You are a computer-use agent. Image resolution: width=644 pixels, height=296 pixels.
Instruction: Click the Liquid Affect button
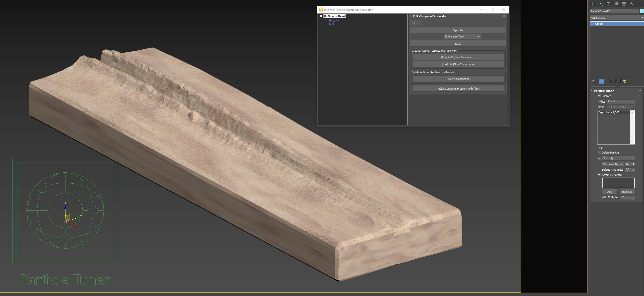point(621,101)
